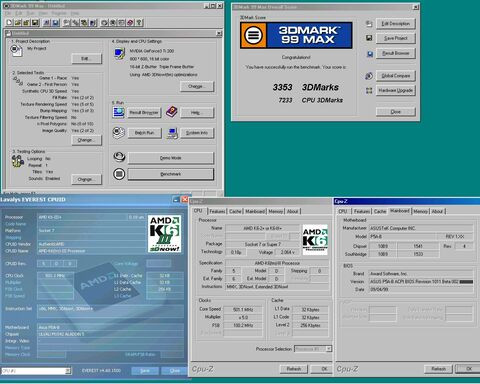Click the Manufacturer field reading ASUSTeK Computer INC.

[421, 228]
